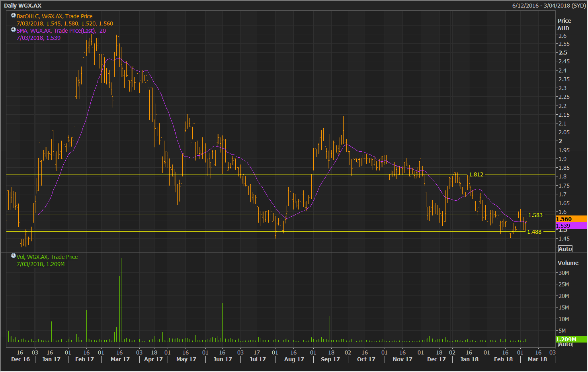Click the 10M volume axis label
This screenshot has width=588, height=372.
[x=564, y=319]
